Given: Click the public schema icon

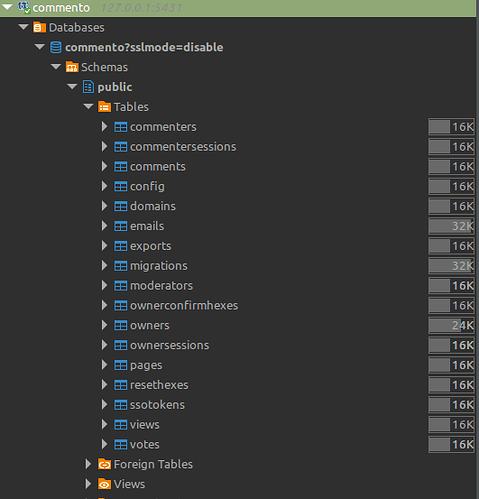Looking at the screenshot, I should 88,87.
